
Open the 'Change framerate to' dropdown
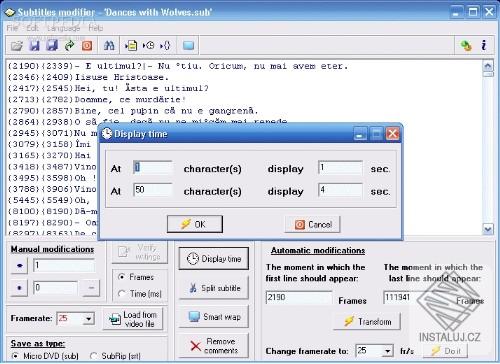click(x=387, y=351)
